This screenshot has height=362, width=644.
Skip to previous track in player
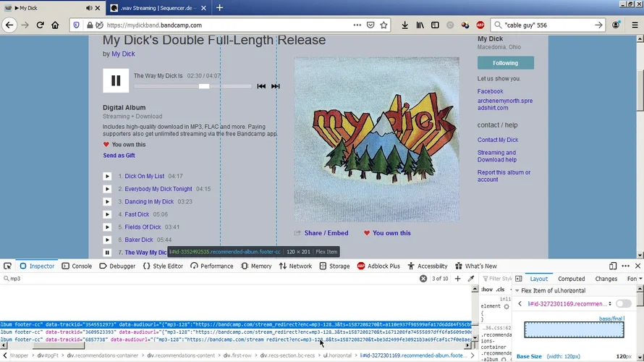(260, 86)
